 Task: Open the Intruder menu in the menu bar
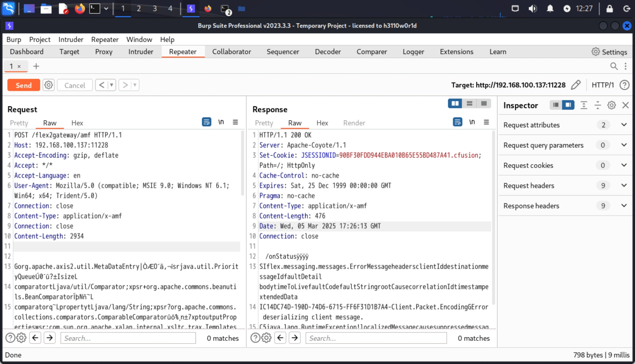[x=71, y=39]
